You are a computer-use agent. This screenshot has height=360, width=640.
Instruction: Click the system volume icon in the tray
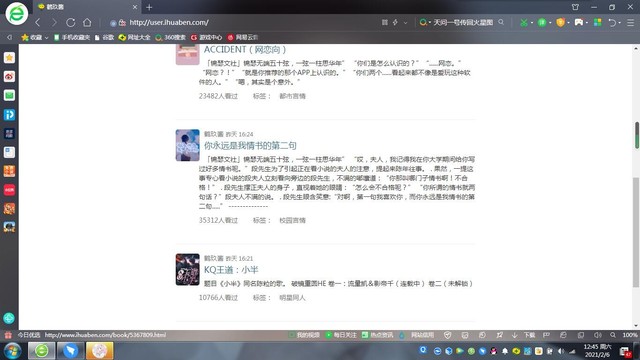pyautogui.click(x=561, y=351)
